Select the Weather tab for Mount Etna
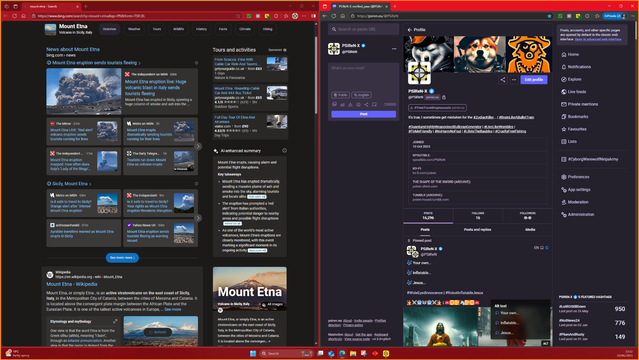The width and height of the screenshot is (639, 360). [x=134, y=29]
